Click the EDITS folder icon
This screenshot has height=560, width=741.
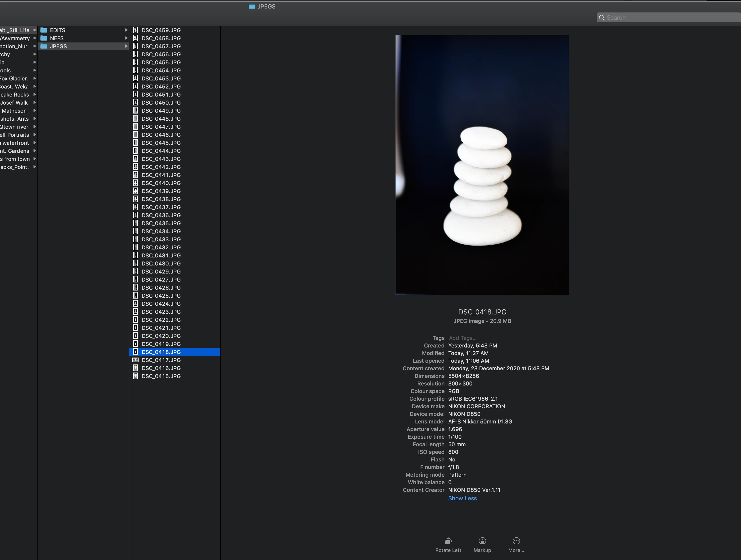click(44, 30)
